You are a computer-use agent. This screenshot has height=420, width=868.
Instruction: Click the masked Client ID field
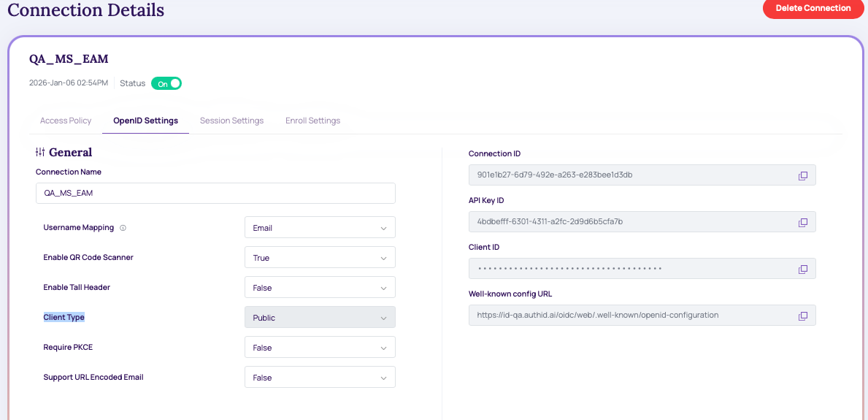(642, 269)
